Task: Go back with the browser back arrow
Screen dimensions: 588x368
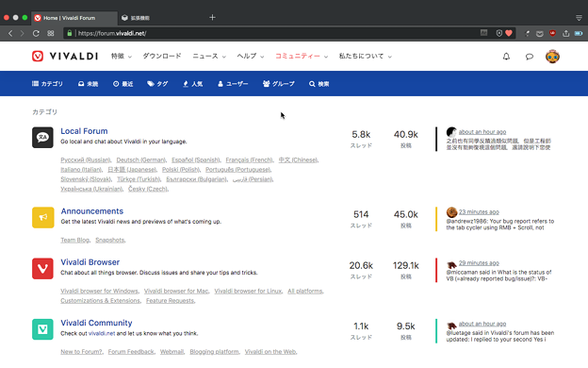Action: pyautogui.click(x=10, y=33)
